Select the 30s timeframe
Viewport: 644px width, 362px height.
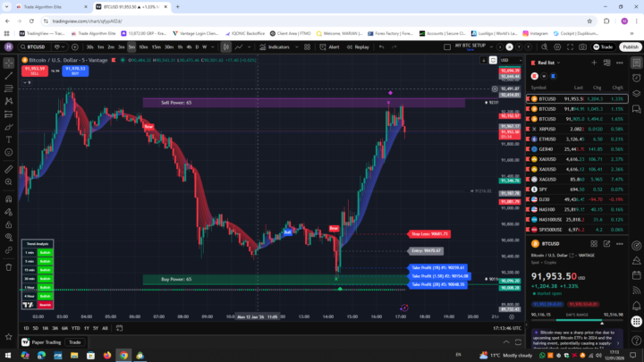click(89, 47)
